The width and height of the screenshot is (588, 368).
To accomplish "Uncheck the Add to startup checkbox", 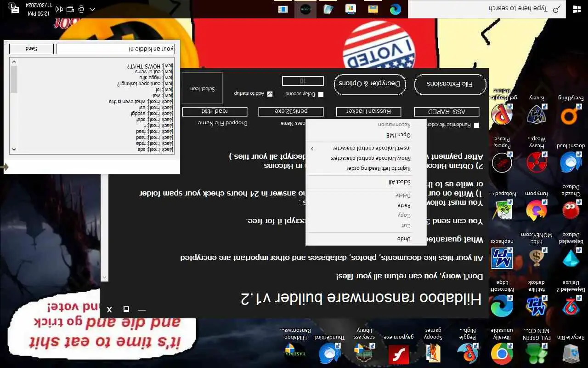I will coord(270,94).
